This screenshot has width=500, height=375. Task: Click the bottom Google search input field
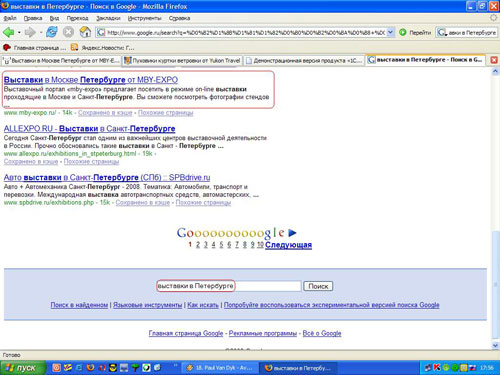pyautogui.click(x=229, y=286)
